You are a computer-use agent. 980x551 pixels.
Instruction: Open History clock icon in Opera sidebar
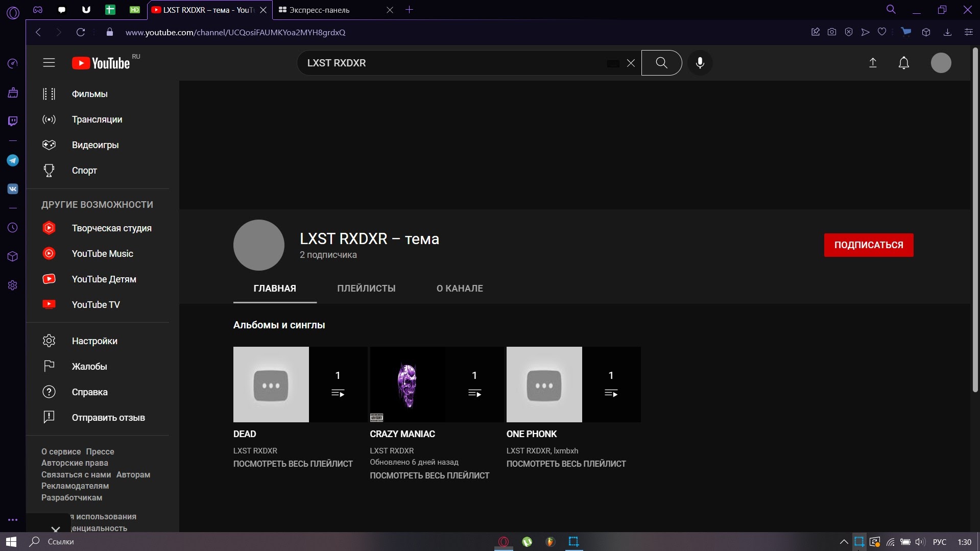tap(13, 228)
